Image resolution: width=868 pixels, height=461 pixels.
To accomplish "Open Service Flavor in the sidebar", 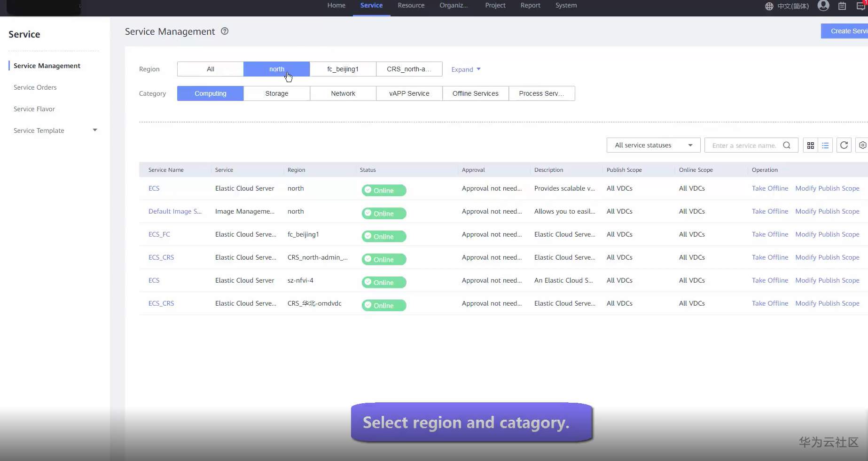I will pyautogui.click(x=34, y=109).
